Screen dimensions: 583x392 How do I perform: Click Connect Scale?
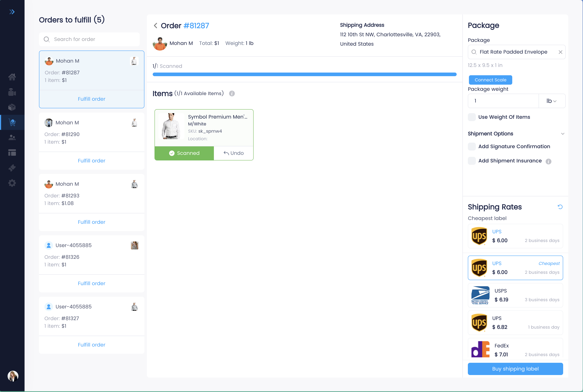490,80
